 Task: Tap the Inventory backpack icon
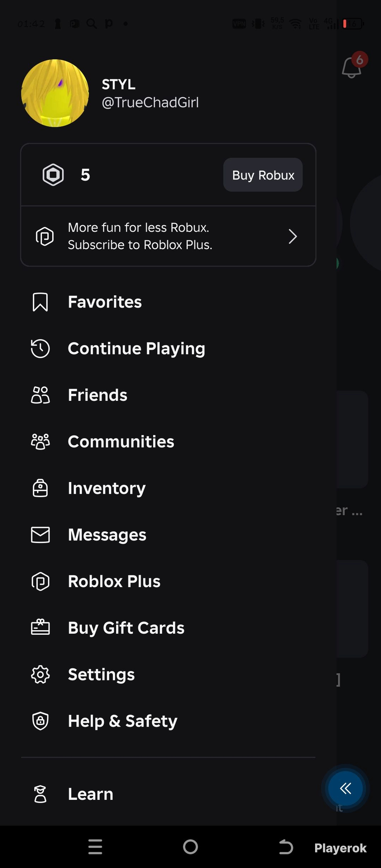[x=40, y=488]
